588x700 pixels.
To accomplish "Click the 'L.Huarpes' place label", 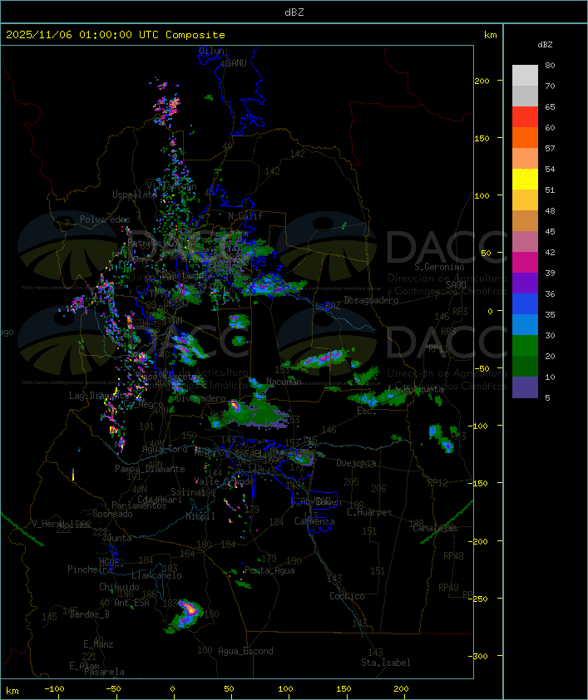I will (x=369, y=512).
